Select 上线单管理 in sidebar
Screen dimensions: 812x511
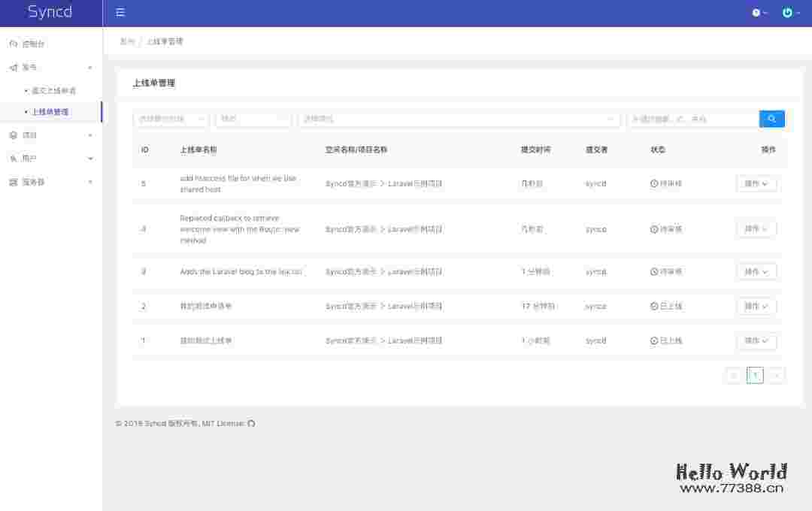click(x=50, y=112)
